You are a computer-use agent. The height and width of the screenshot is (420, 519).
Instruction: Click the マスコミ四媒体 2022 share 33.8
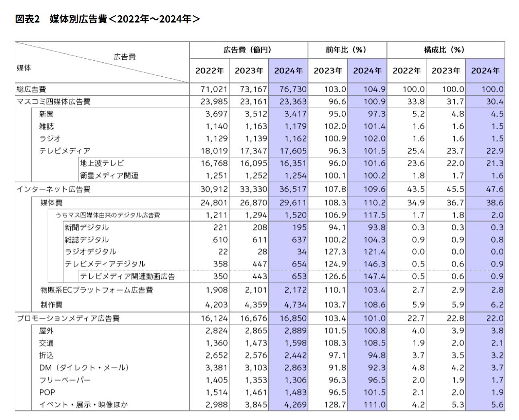(416, 102)
